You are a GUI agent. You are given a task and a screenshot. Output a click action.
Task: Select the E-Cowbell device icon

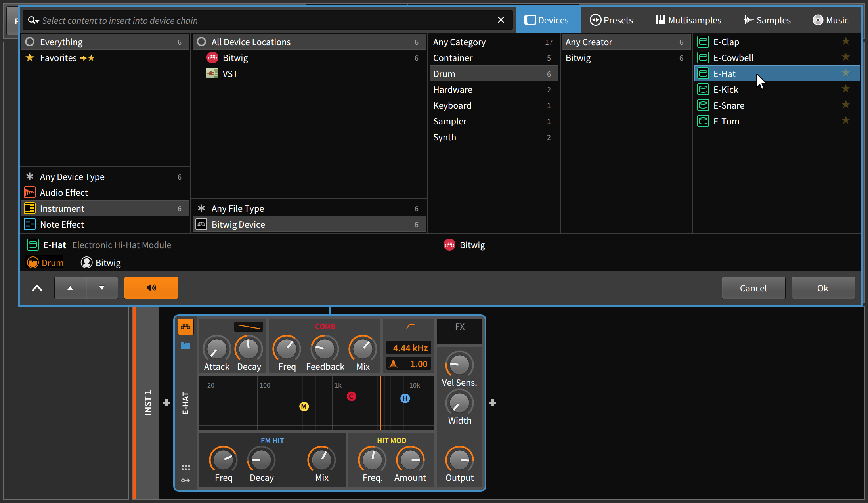pos(703,57)
